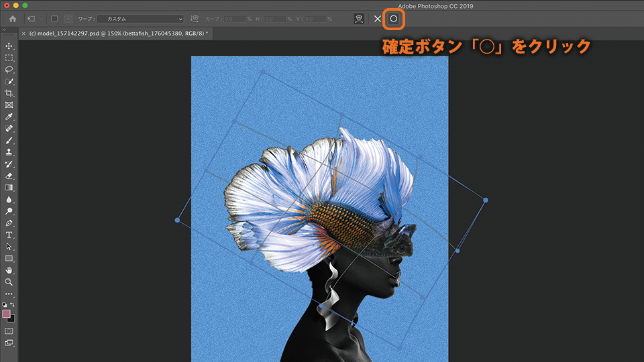This screenshot has height=362, width=644.
Task: Change the warp orientation
Action: point(195,19)
